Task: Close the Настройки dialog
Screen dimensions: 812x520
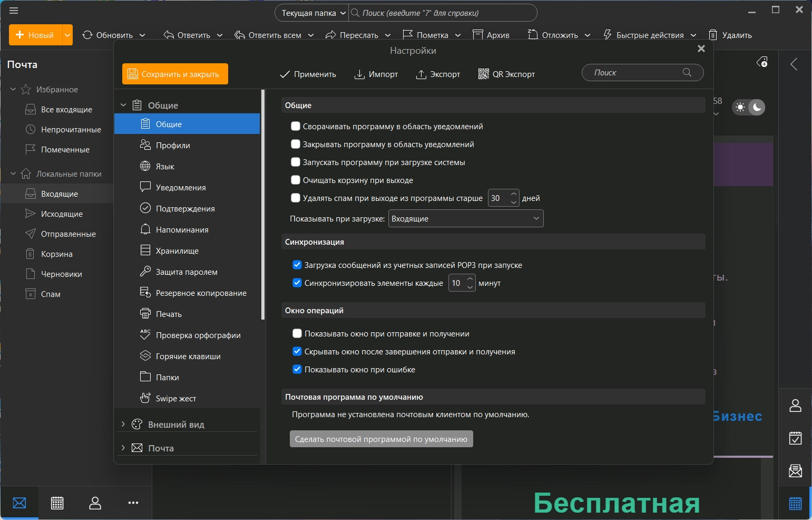Action: pos(701,49)
